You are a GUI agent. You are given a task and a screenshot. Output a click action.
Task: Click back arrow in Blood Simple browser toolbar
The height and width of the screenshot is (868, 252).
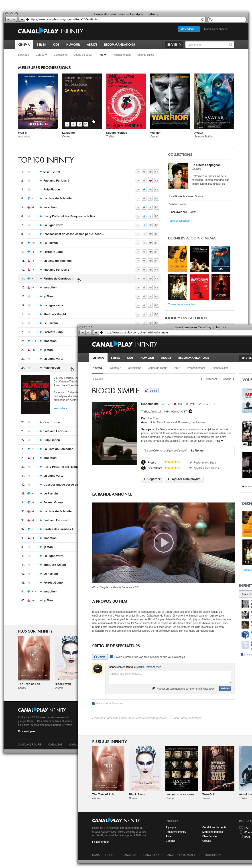[x=82, y=333]
